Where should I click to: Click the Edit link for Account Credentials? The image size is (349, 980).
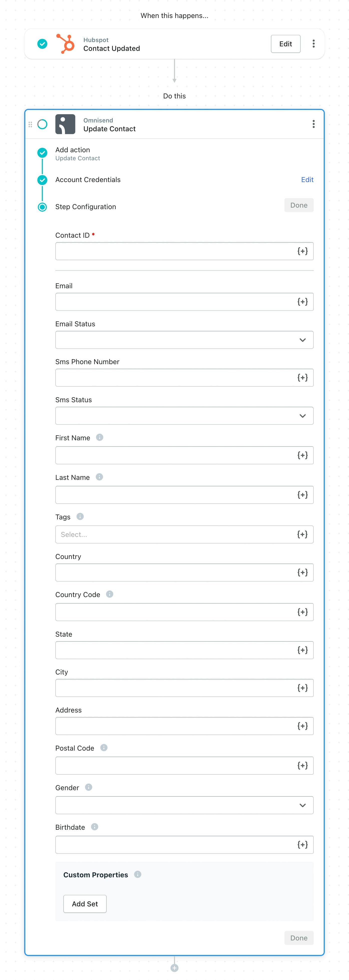(307, 180)
